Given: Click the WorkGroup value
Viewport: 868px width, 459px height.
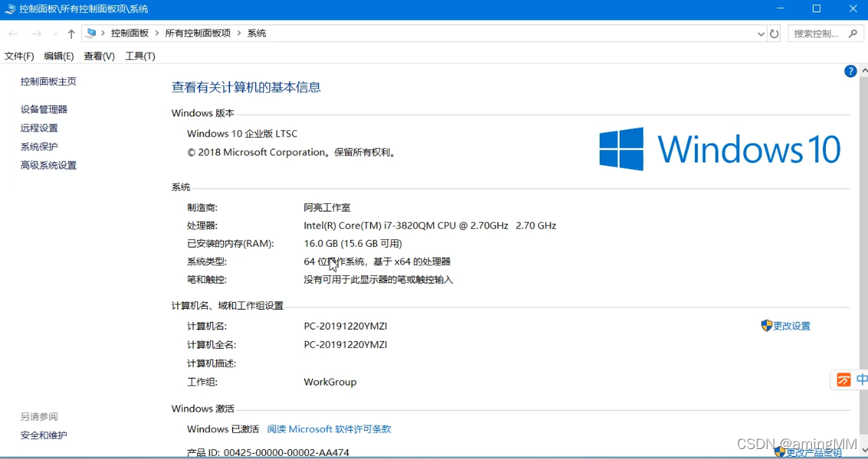Looking at the screenshot, I should click(330, 382).
